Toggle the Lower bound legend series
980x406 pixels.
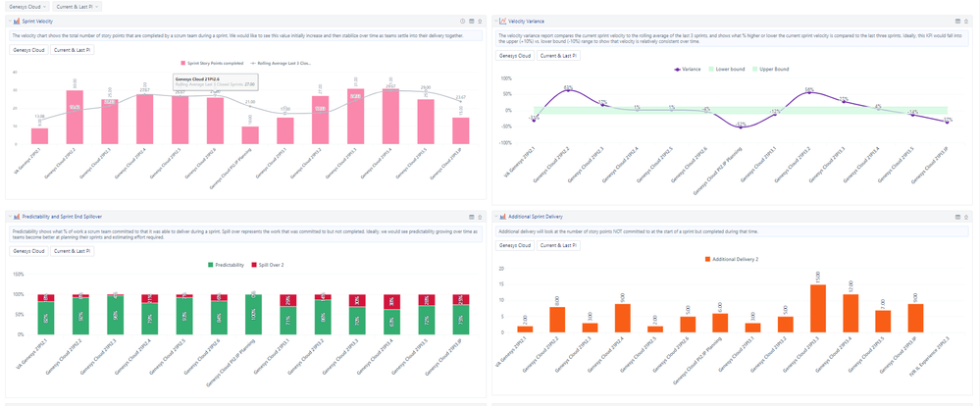726,70
